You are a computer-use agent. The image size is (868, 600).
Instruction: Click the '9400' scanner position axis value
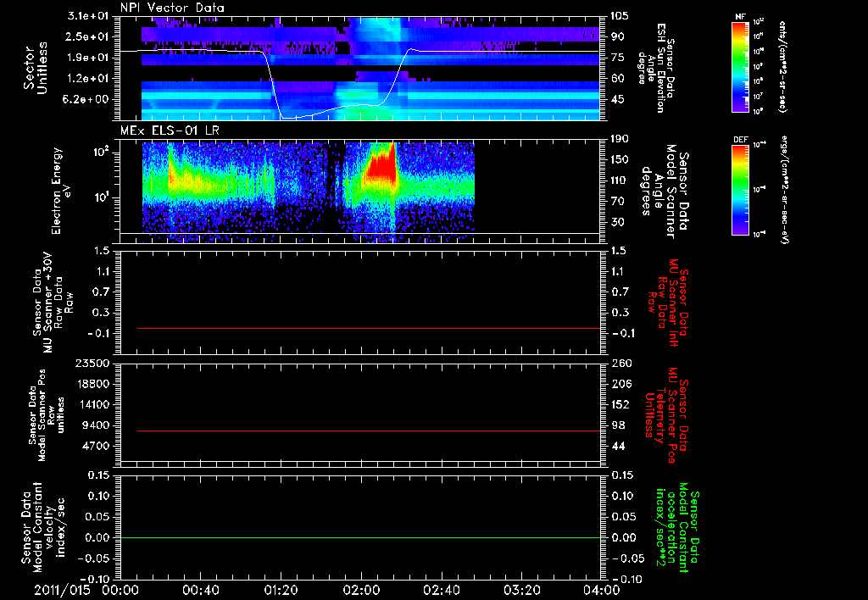click(97, 425)
